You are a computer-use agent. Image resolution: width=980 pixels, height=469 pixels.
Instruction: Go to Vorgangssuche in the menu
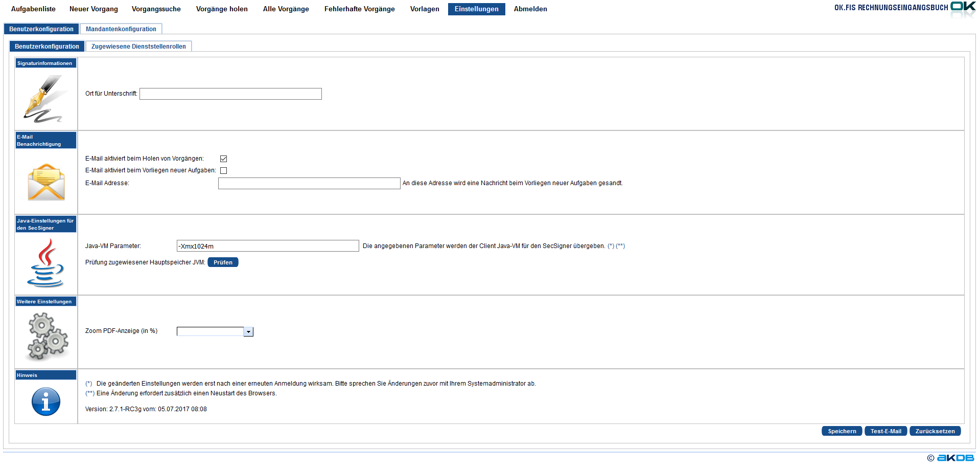point(156,9)
